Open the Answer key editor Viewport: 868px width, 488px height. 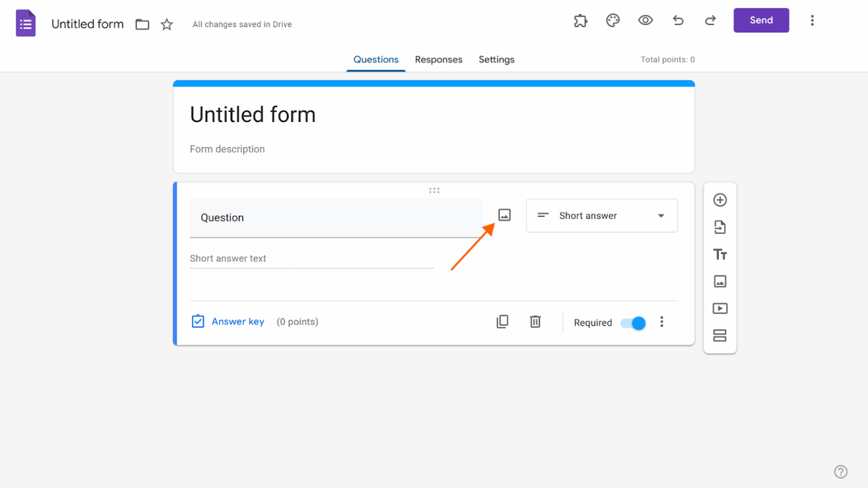tap(228, 321)
